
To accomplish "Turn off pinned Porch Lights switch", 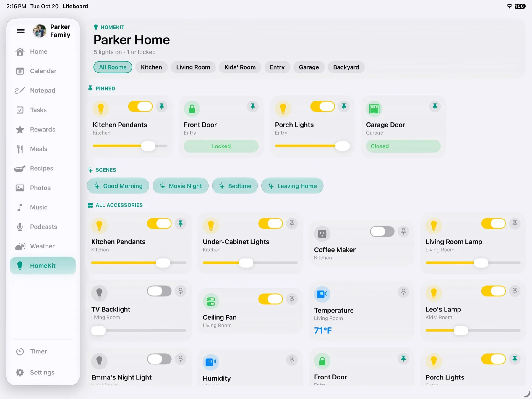I will click(x=322, y=106).
